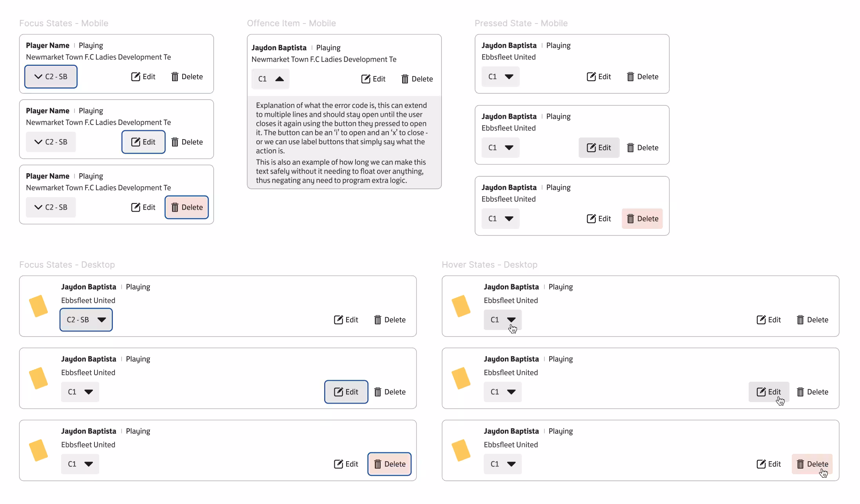
Task: Open C1 dropdown in third Pressed State - Mobile card
Action: coord(501,218)
